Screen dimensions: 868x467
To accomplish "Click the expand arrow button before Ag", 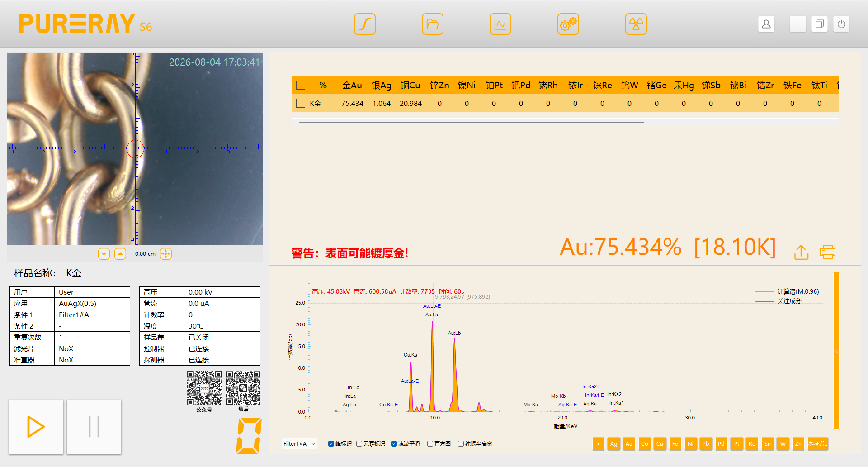I will pos(598,444).
